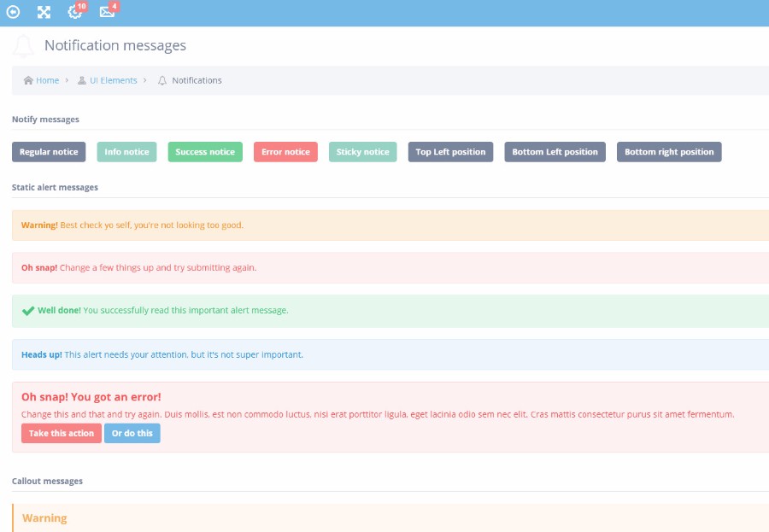Toggle fullscreen with the expand arrows icon
This screenshot has height=532, width=769.
click(x=44, y=12)
